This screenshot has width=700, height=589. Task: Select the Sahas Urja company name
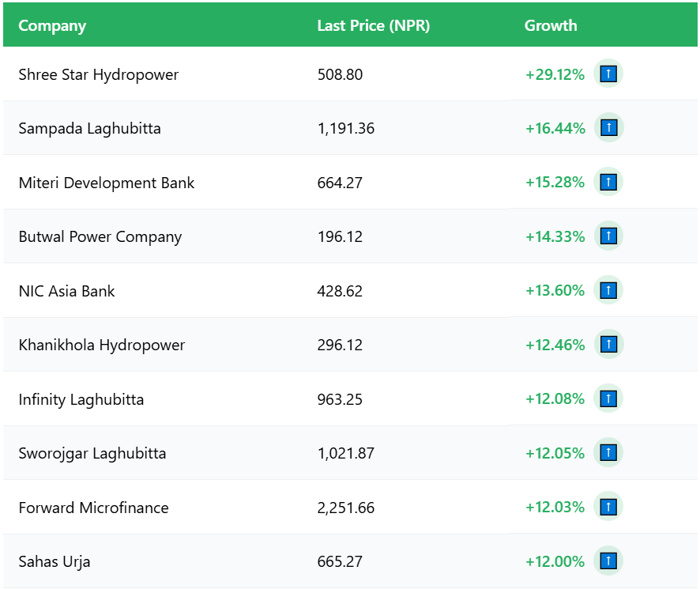point(54,562)
